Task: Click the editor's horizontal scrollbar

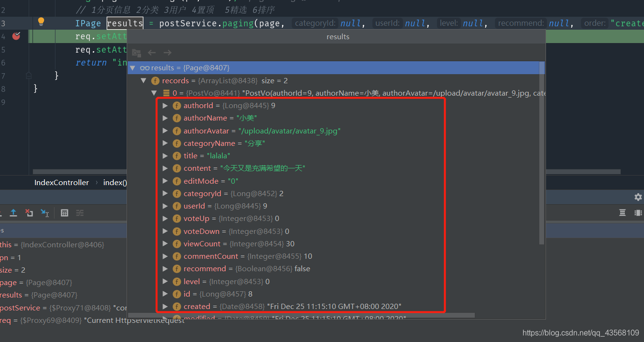Action: coord(327,172)
